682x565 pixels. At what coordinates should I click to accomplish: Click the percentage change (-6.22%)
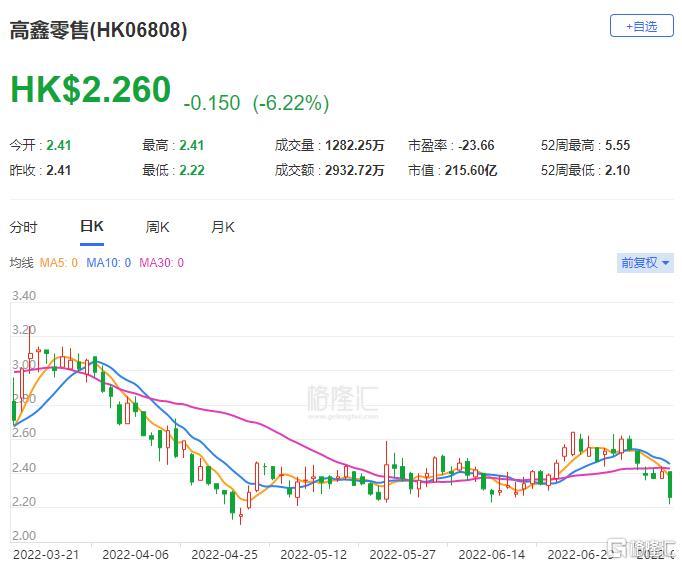point(291,104)
